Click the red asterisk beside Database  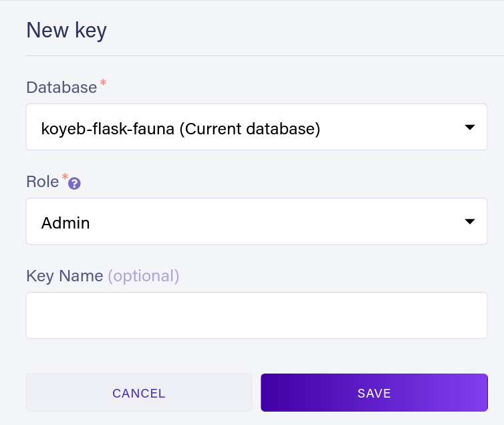103,83
